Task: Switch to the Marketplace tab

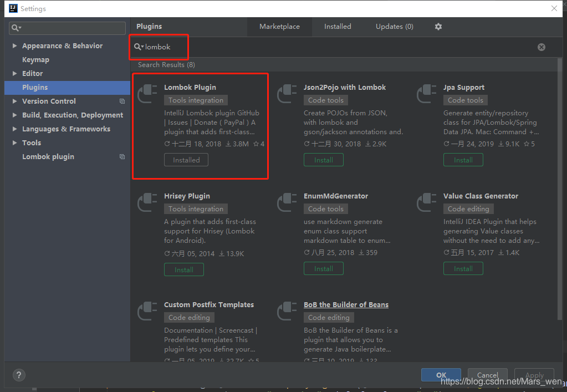Action: (279, 27)
